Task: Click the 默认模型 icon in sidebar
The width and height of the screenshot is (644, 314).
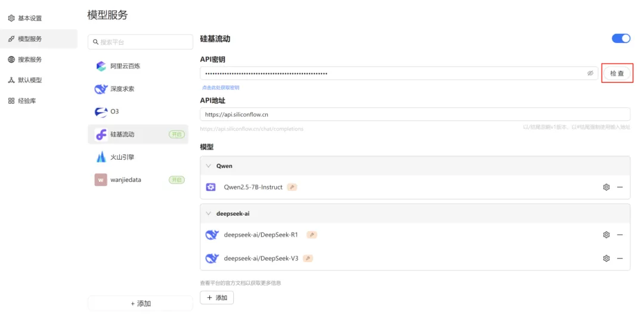Action: click(x=11, y=80)
